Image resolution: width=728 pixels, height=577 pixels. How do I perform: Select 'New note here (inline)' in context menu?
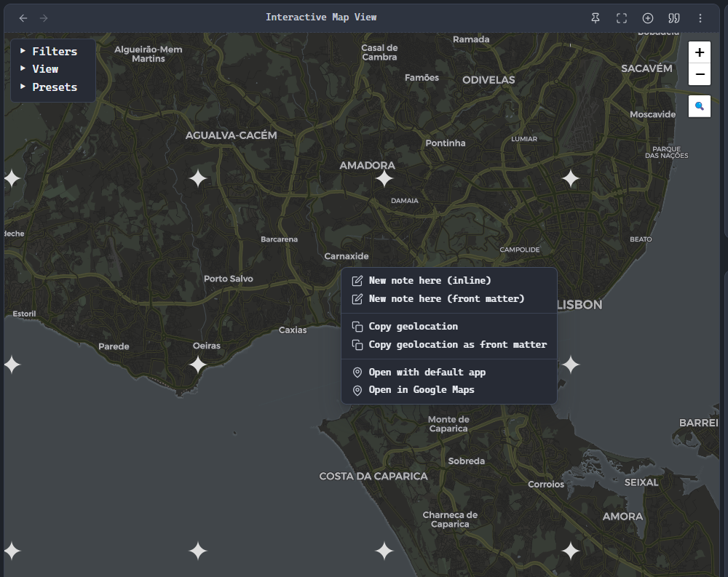point(430,280)
